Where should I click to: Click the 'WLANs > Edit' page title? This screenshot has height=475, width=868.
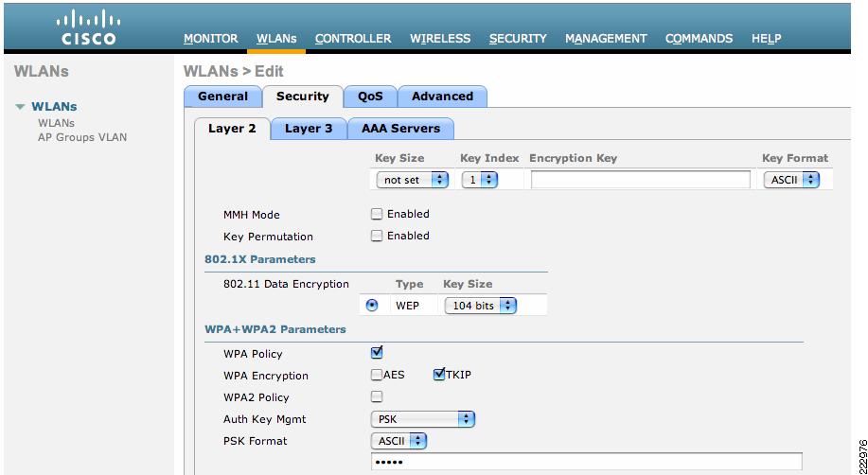[x=233, y=71]
